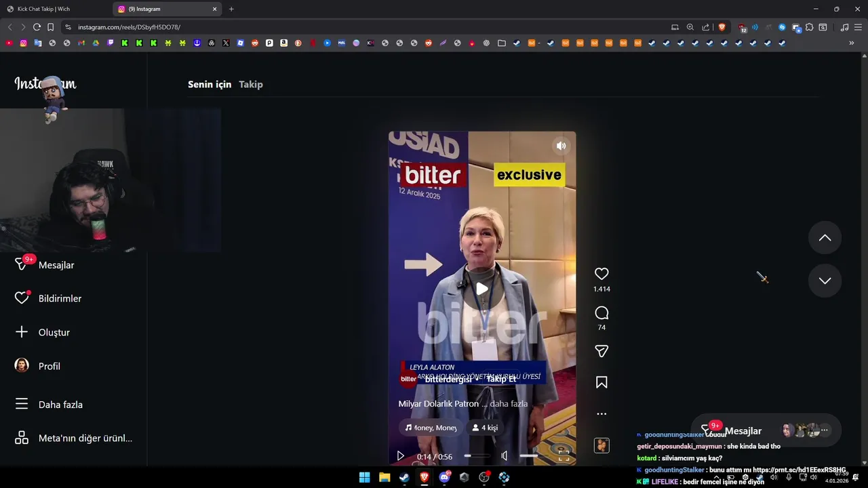Click the browser back arrow
This screenshot has width=868, height=488.
click(9, 27)
